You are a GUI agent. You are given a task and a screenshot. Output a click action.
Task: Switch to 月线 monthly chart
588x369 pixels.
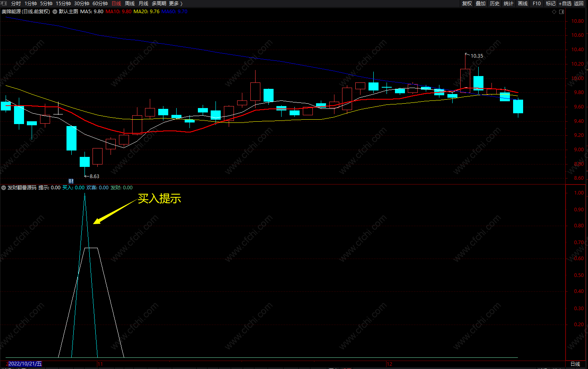point(143,3)
